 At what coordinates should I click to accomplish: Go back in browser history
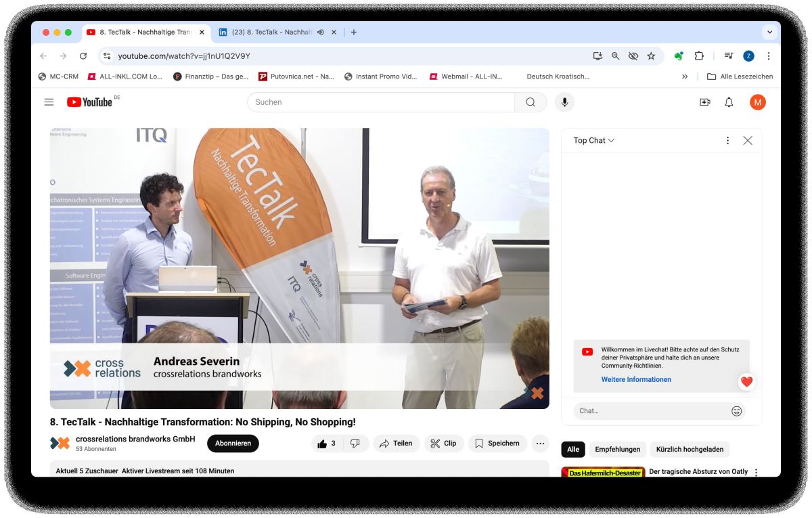tap(43, 56)
